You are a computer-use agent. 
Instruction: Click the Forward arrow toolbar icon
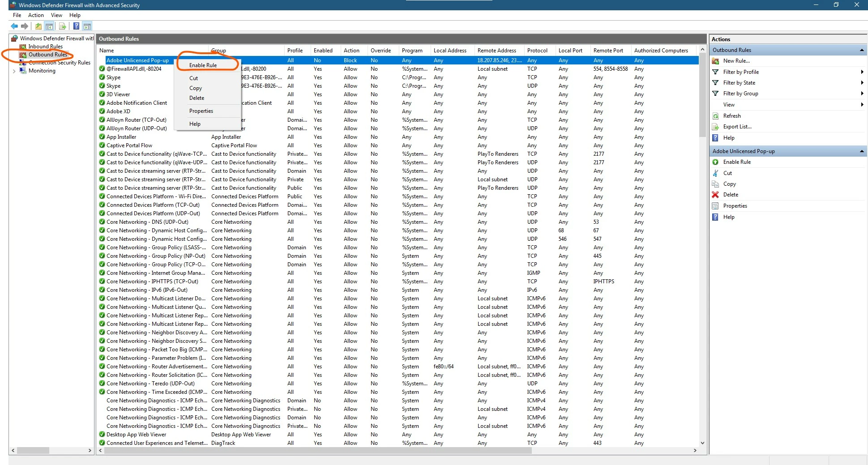click(25, 26)
